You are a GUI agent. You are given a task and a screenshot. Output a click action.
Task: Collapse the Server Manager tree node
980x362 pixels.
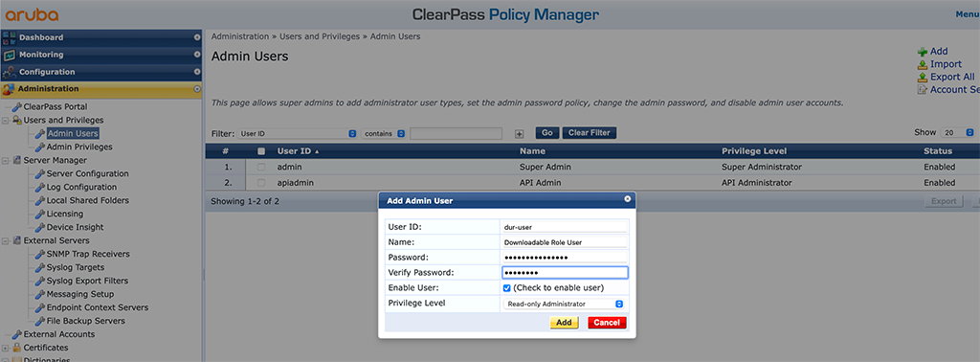(x=5, y=160)
